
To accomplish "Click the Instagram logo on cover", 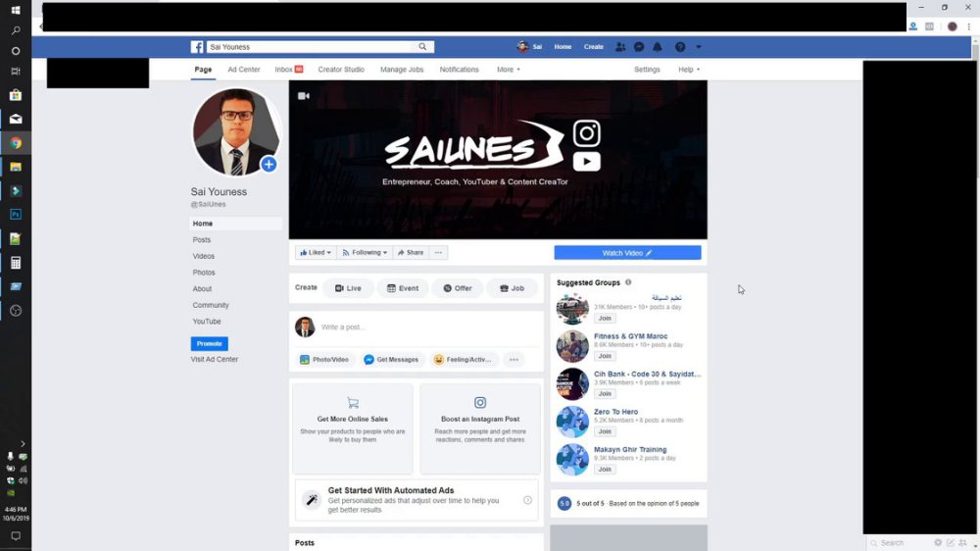I will [586, 133].
